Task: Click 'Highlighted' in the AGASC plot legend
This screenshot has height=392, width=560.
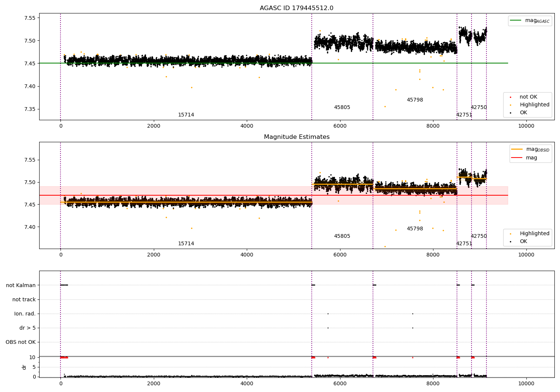Action: pos(534,105)
